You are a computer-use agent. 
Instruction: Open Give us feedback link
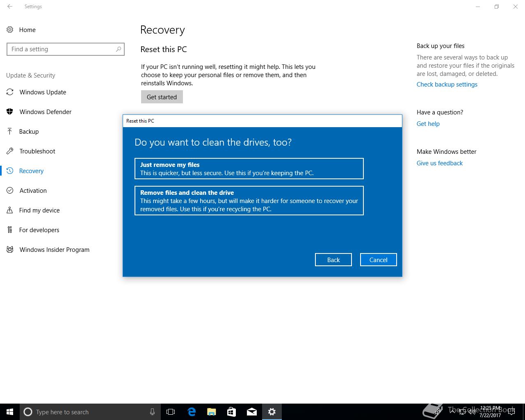(x=440, y=163)
